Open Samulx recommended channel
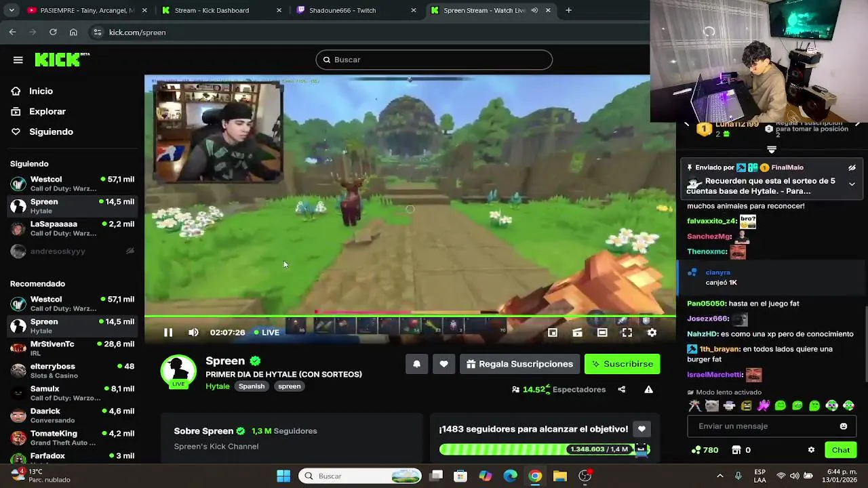This screenshot has height=488, width=868. 73,393
